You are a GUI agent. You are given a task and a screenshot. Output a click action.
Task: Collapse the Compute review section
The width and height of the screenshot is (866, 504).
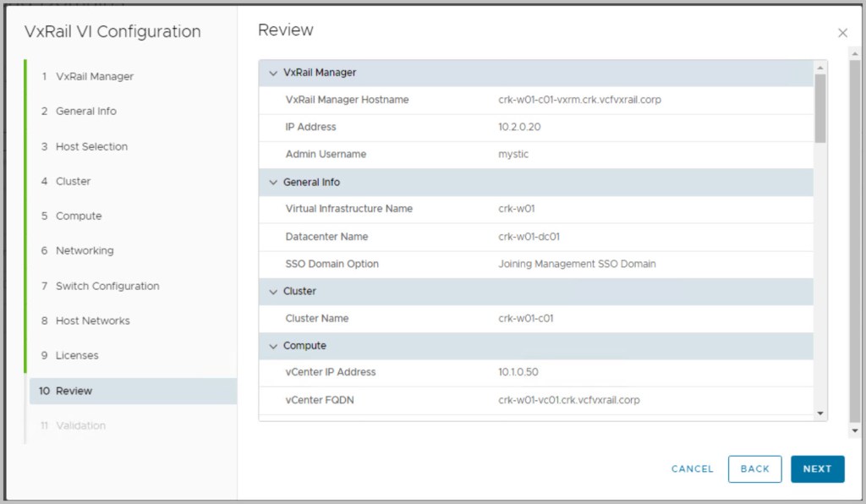tap(273, 347)
